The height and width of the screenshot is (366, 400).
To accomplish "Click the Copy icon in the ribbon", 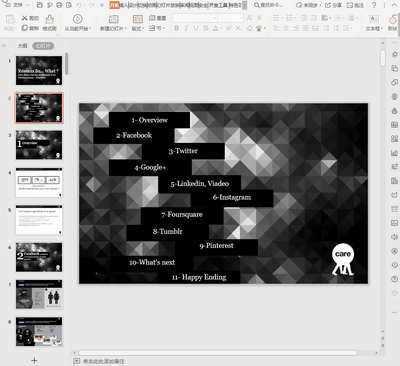I will click(x=24, y=28).
